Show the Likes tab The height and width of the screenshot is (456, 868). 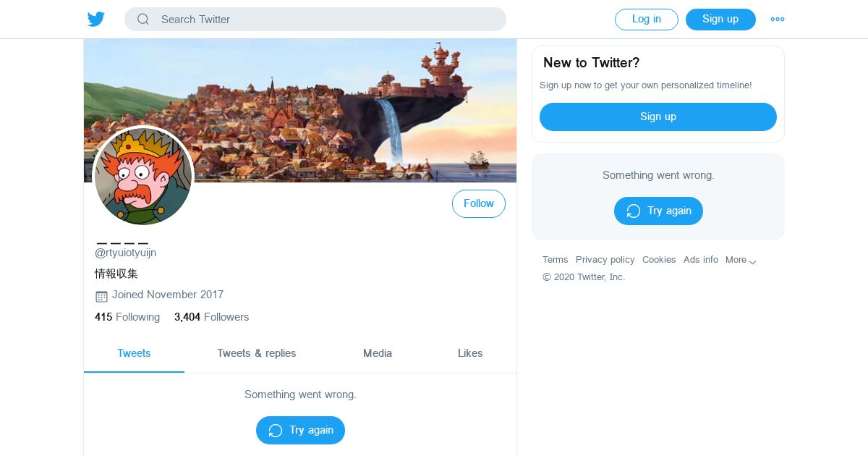[470, 353]
